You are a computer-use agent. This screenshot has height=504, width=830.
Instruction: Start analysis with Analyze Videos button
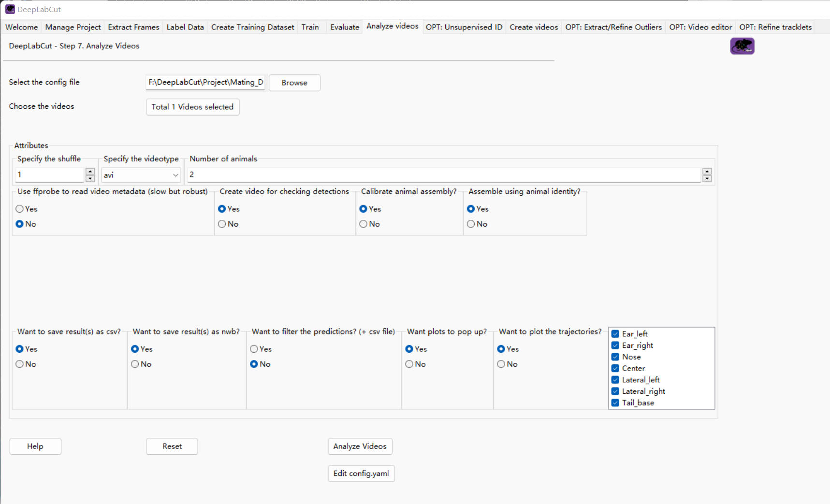click(360, 446)
